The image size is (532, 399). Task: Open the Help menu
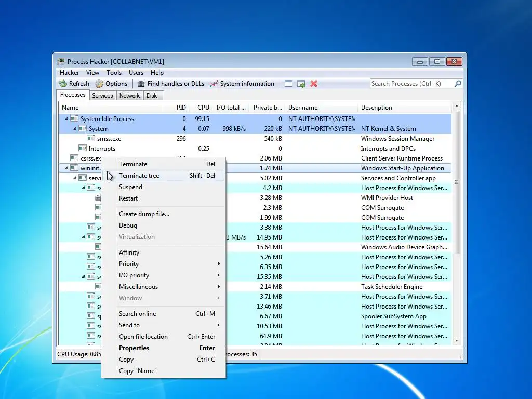coord(157,73)
